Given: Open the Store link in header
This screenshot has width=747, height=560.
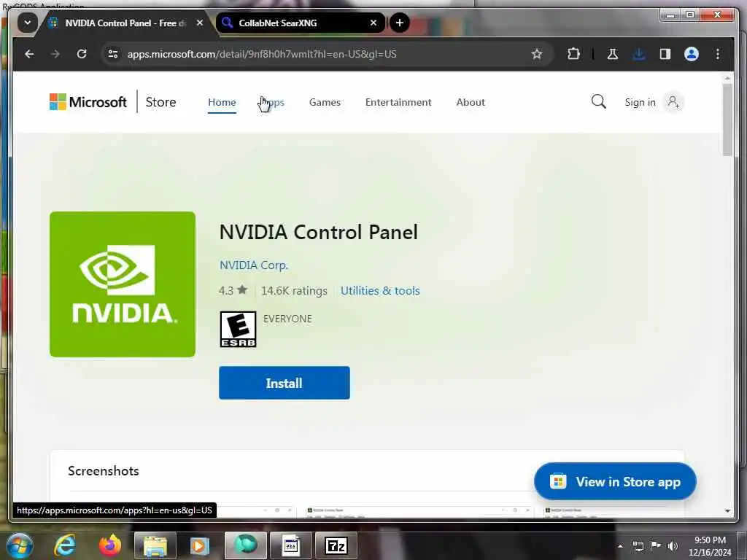Looking at the screenshot, I should coord(160,102).
